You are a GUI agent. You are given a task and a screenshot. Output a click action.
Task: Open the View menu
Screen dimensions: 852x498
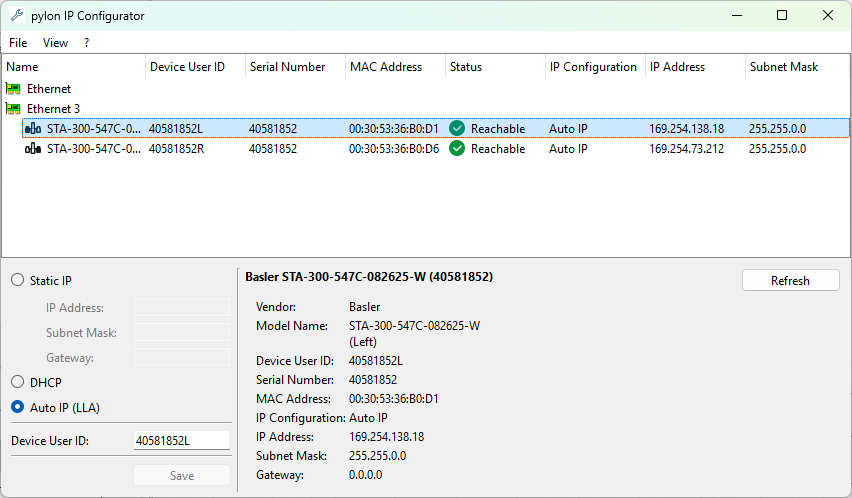55,42
